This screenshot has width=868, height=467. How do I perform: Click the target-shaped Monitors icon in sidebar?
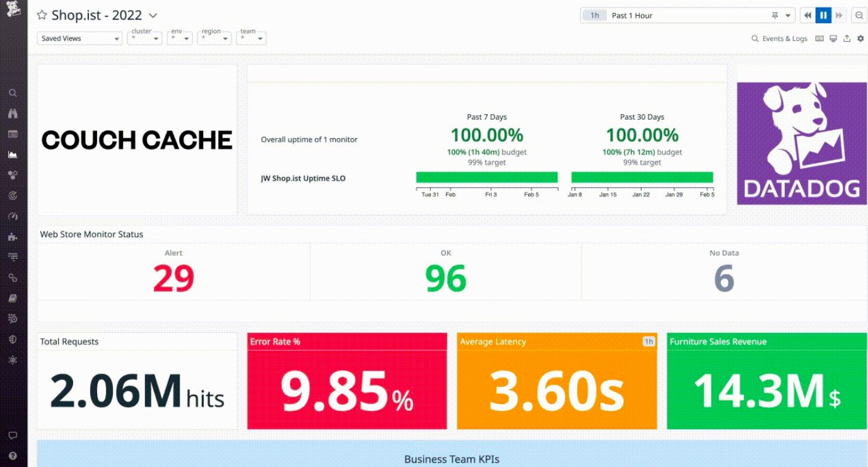click(13, 196)
